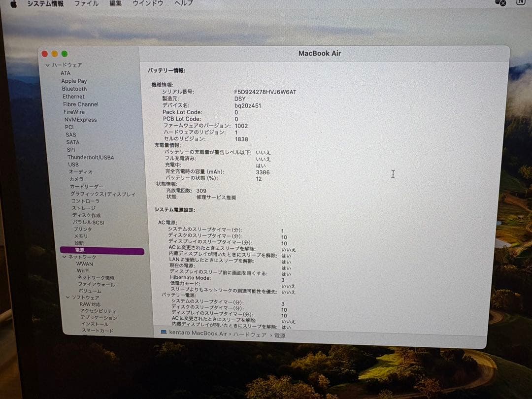Screen dimensions: 532x399
Task: Click ハードウェア in the path bar
Action: click(250, 335)
